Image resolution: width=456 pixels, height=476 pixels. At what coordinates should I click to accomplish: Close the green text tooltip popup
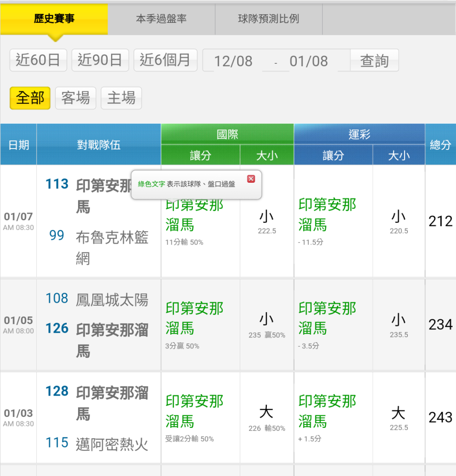(251, 179)
